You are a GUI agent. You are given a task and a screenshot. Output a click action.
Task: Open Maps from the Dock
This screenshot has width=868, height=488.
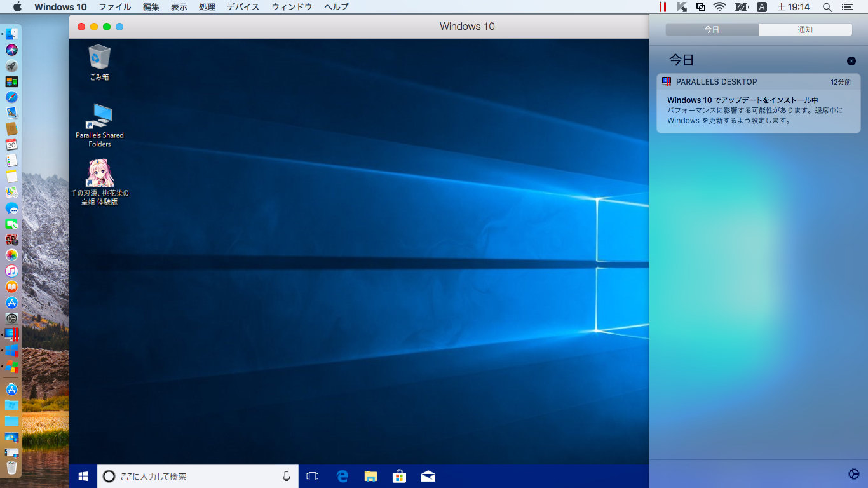pos(11,192)
